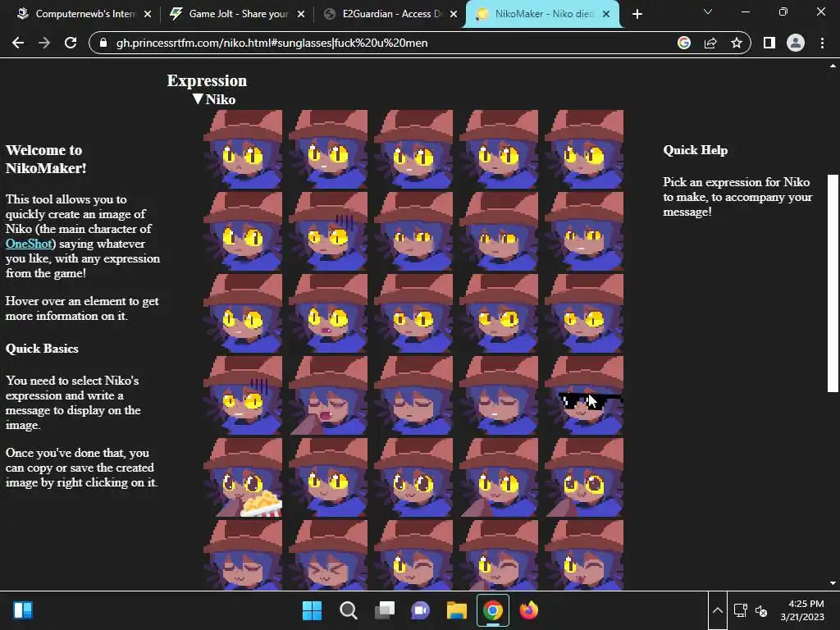Focus Chrome from the taskbar
840x630 pixels.
[493, 610]
